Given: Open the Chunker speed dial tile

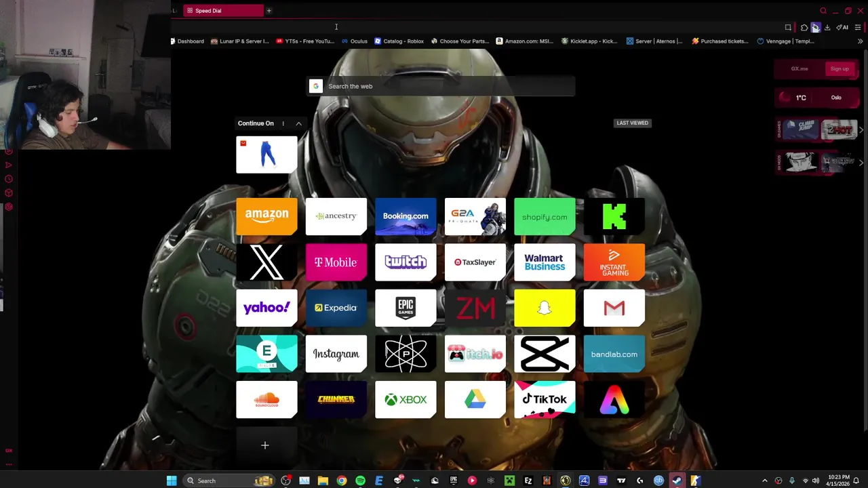Looking at the screenshot, I should (x=336, y=399).
